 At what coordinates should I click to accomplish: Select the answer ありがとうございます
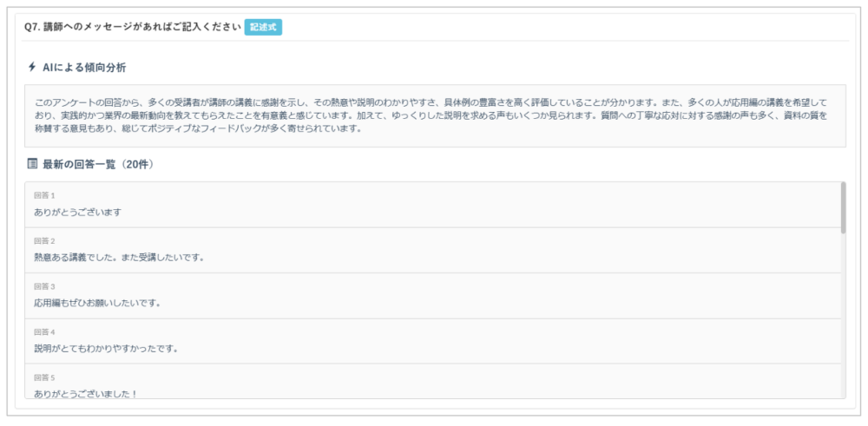[77, 212]
